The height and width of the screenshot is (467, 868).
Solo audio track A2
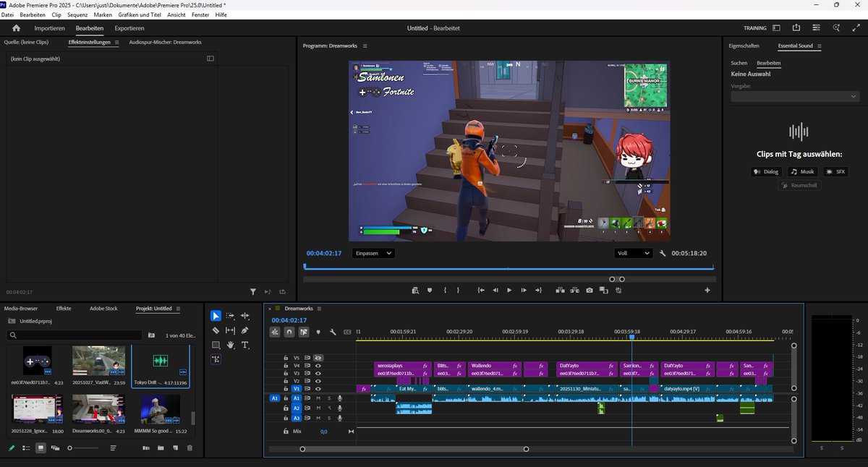click(329, 408)
